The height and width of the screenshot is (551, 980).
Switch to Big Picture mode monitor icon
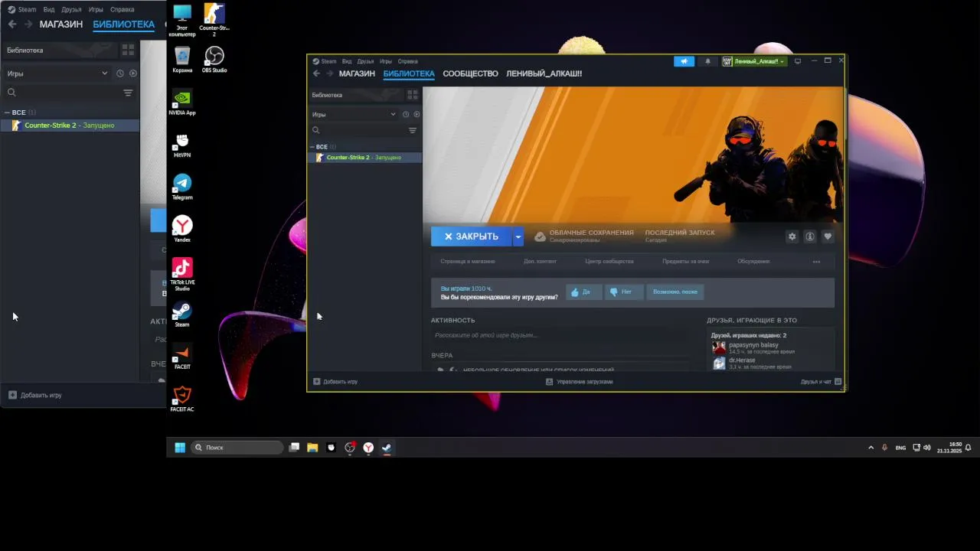point(798,61)
